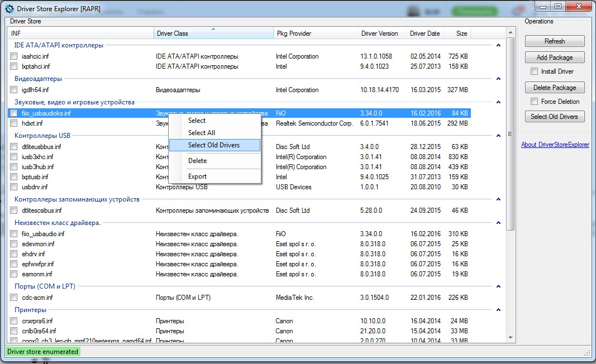The image size is (596, 364).
Task: Select the eamonm.inf row
Action: point(240,274)
